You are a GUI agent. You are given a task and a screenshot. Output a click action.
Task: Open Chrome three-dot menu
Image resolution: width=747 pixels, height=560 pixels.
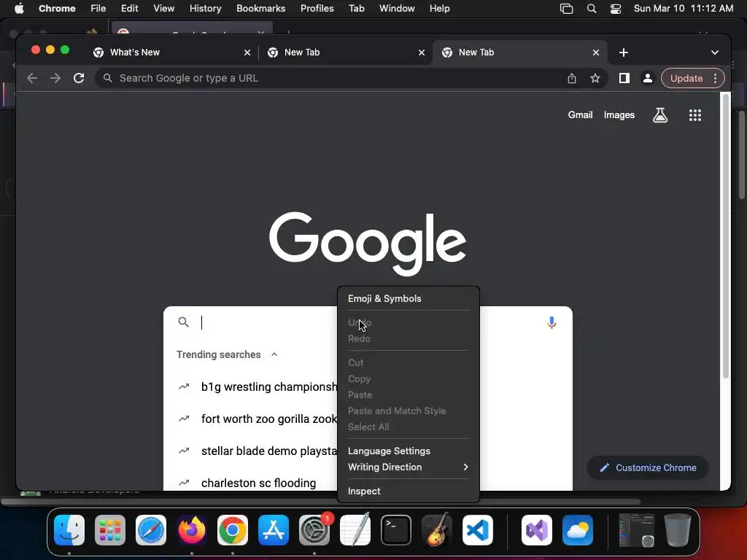point(715,78)
